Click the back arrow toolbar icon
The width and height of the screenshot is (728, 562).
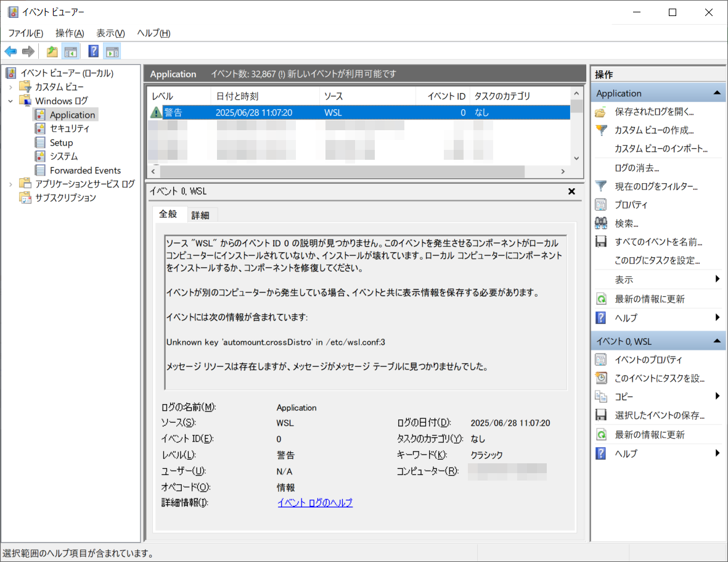point(10,51)
